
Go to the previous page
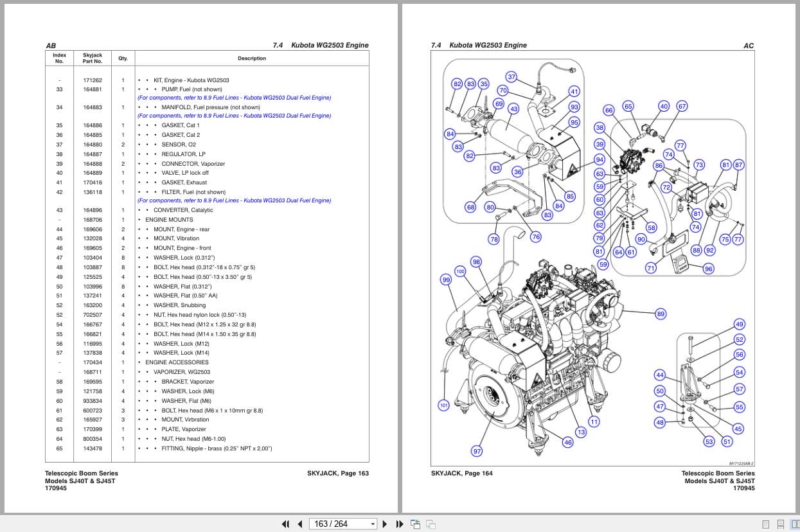click(299, 524)
